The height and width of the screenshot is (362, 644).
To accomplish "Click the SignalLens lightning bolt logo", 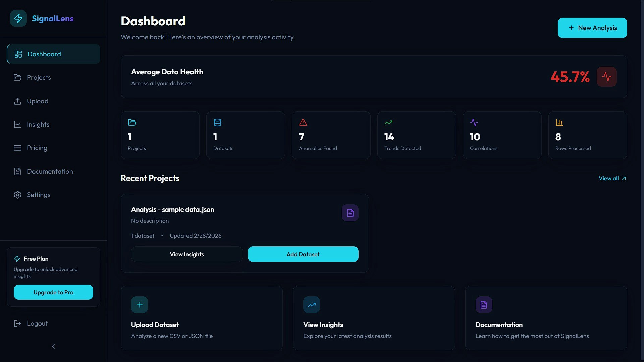I will 18,18.
